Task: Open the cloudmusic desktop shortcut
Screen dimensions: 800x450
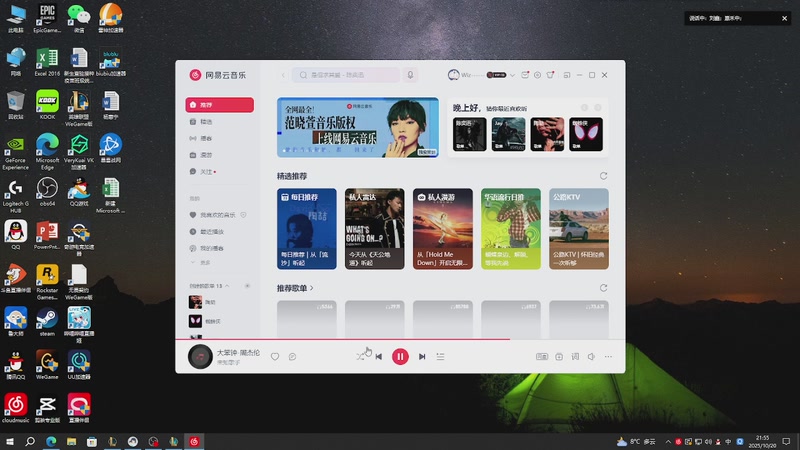Action: 16,408
